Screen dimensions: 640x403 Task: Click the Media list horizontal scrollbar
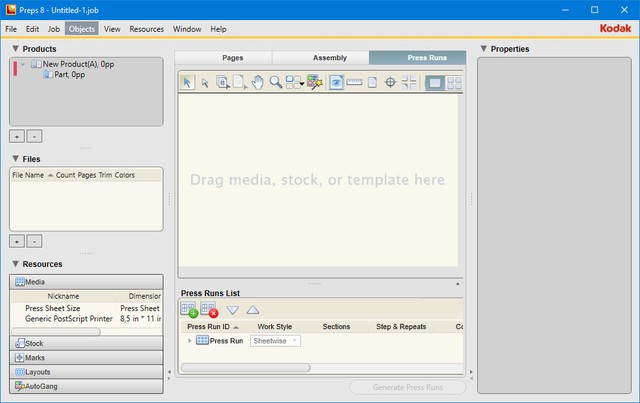56,332
